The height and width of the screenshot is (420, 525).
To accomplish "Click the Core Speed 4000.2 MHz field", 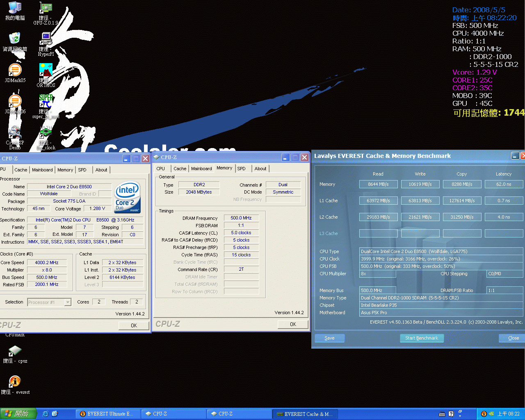I will (x=47, y=263).
